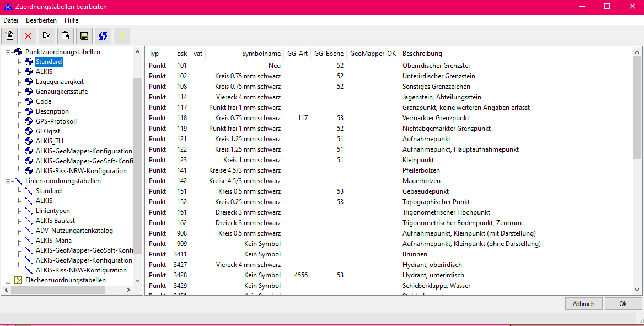The image size is (644, 326).
Task: Click the red X delete icon
Action: (x=28, y=36)
